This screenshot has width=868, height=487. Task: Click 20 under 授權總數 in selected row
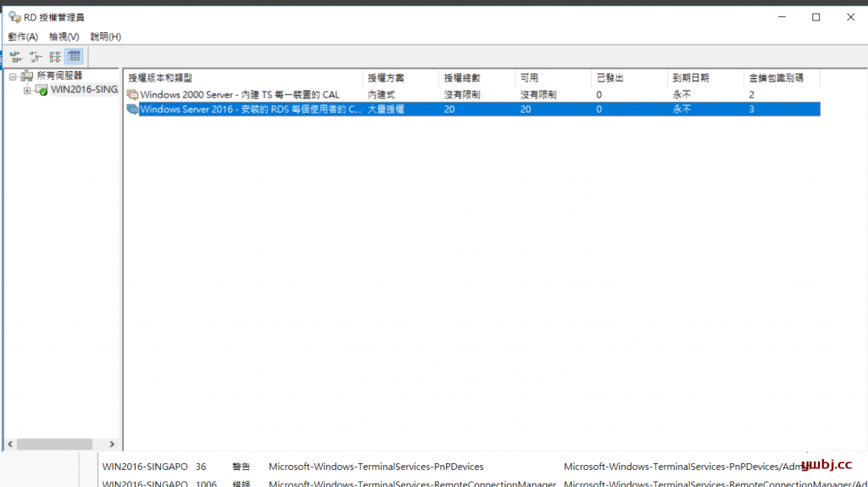coord(449,109)
